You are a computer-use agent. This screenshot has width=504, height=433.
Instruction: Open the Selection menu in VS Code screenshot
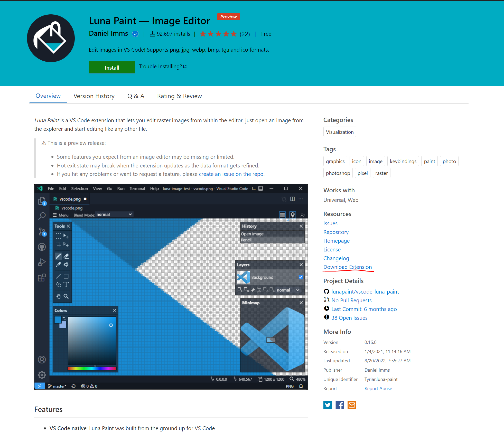[x=79, y=189]
